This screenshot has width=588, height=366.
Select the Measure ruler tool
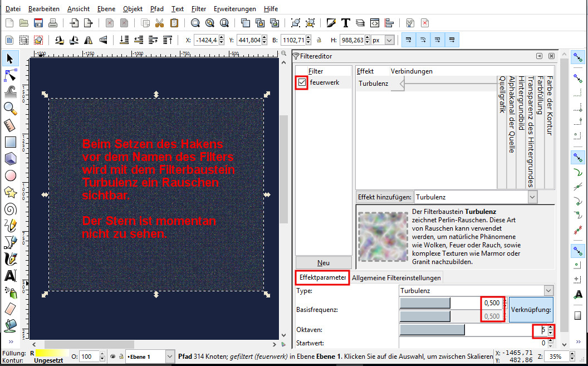10,125
